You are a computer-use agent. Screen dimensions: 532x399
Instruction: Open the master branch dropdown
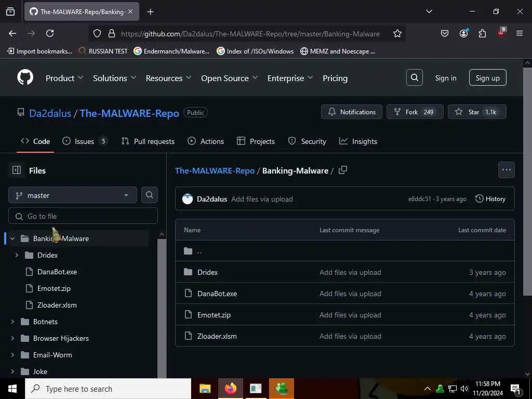click(x=73, y=195)
